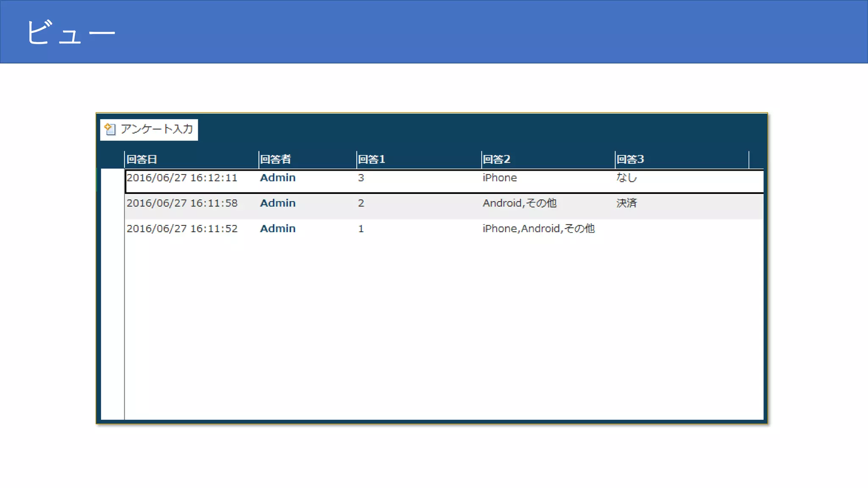Select the iPhone answer cell
Screen dimensions: 868x488
click(500, 178)
